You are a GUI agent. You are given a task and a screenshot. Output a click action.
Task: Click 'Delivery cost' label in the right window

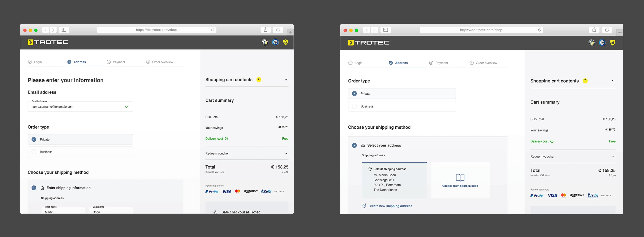[540, 141]
